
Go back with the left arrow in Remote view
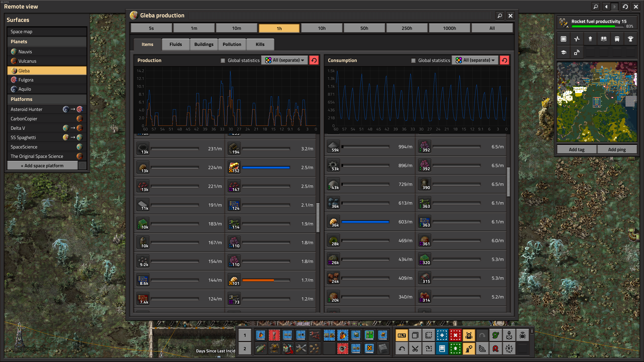606,7
